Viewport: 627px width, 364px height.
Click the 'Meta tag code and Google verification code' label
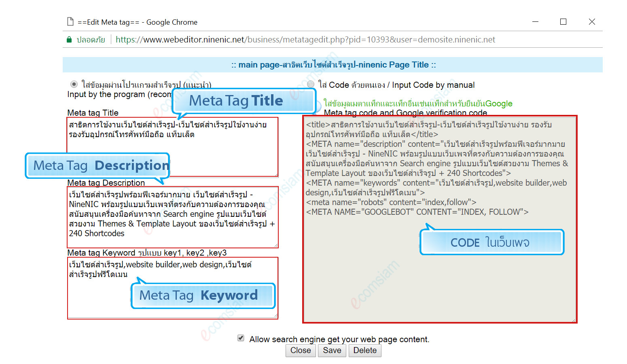tap(405, 113)
